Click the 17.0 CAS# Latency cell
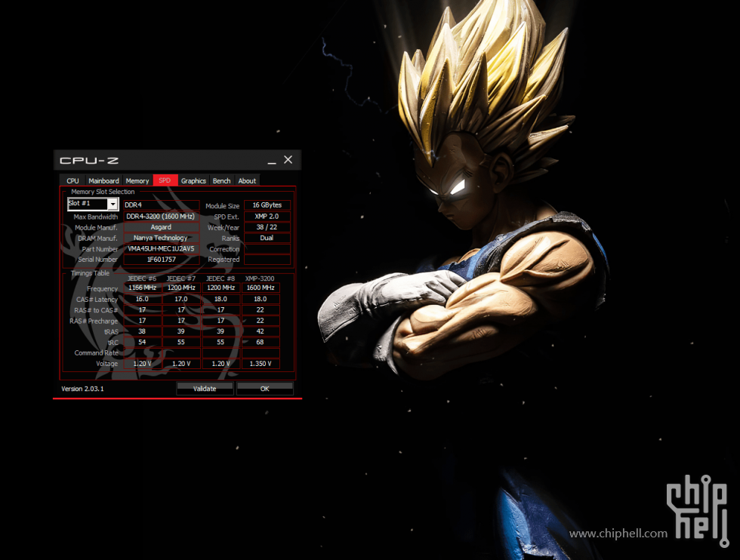740x560 pixels. [x=182, y=299]
